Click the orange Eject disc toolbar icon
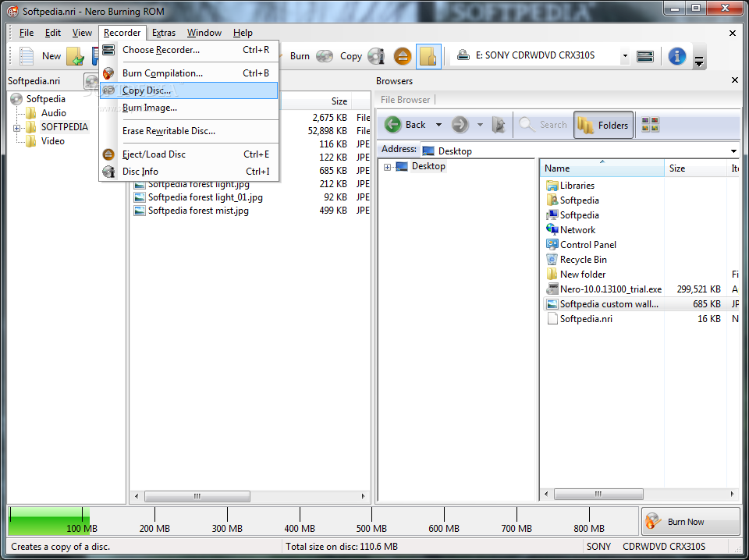The width and height of the screenshot is (749, 560). [x=403, y=56]
